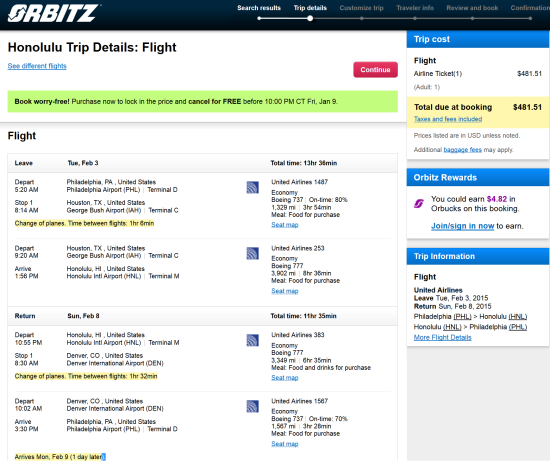View Seat map for United 383
550x461 pixels.
tap(284, 378)
